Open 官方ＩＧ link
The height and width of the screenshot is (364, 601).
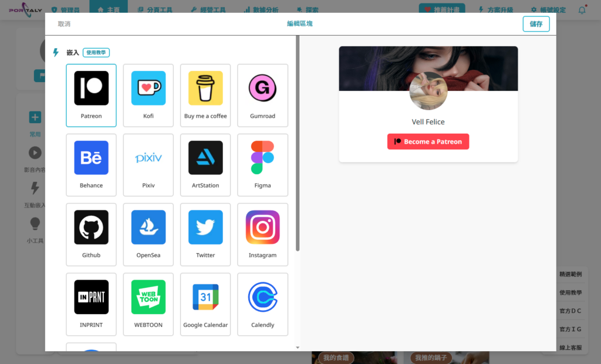point(570,329)
